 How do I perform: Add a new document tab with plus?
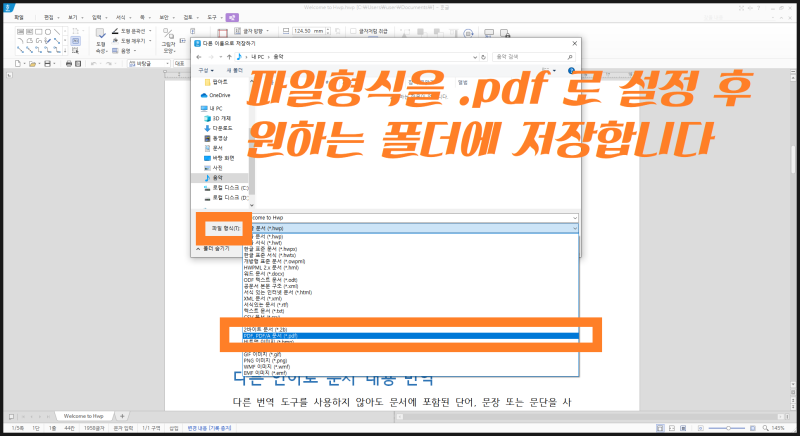coord(122,416)
